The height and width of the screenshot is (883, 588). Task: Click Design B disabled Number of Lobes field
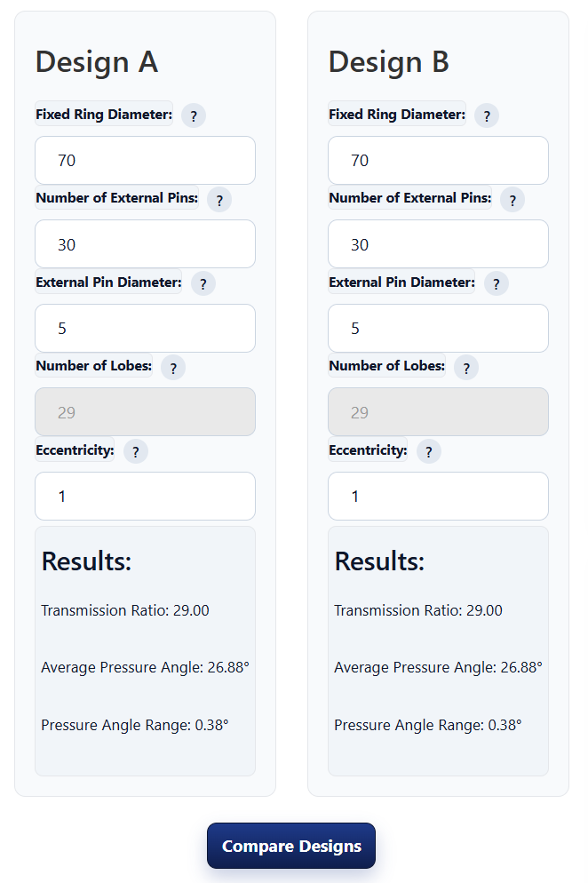[x=438, y=412]
